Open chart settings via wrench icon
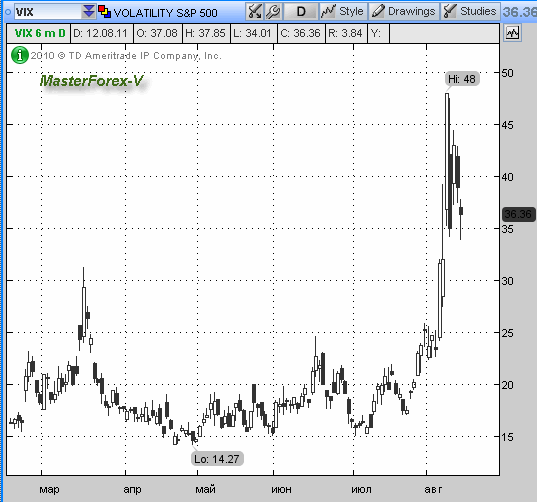 pyautogui.click(x=273, y=12)
